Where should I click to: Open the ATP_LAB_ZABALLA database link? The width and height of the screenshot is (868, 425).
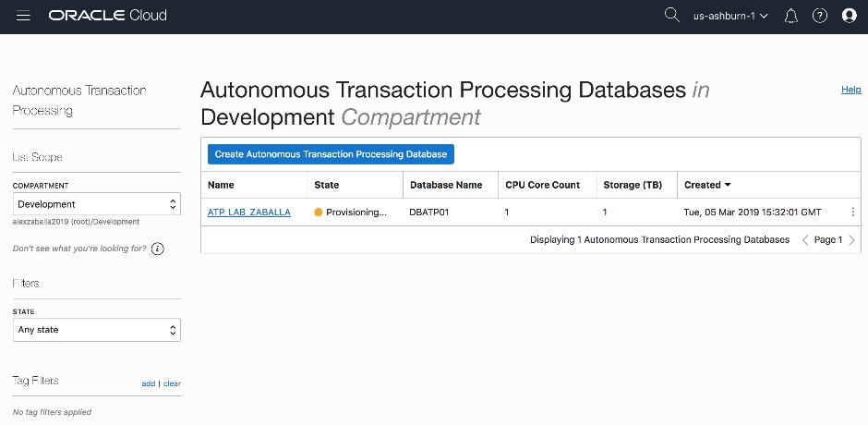coord(249,212)
